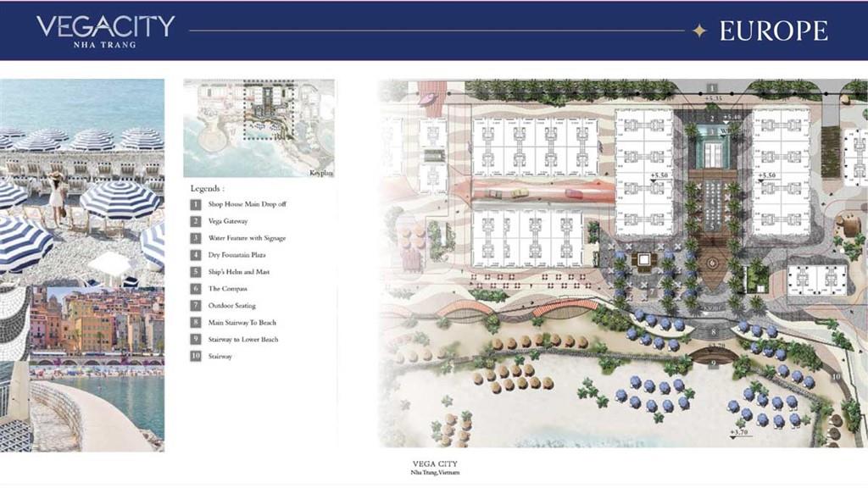The image size is (868, 488).
Task: Select 'Shop House Main Drop off' legend text
Action: pyautogui.click(x=247, y=204)
